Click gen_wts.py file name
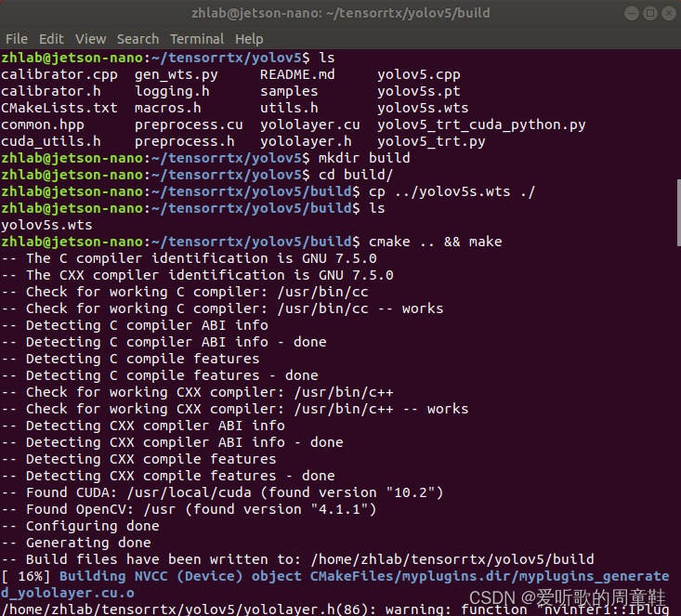Viewport: 681px width, 616px height. coord(176,74)
